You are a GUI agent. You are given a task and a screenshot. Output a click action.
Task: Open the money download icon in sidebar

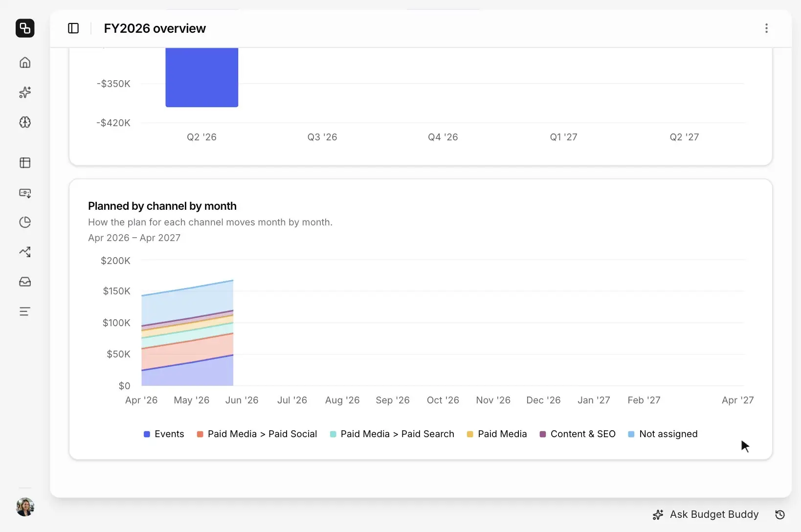coord(25,193)
